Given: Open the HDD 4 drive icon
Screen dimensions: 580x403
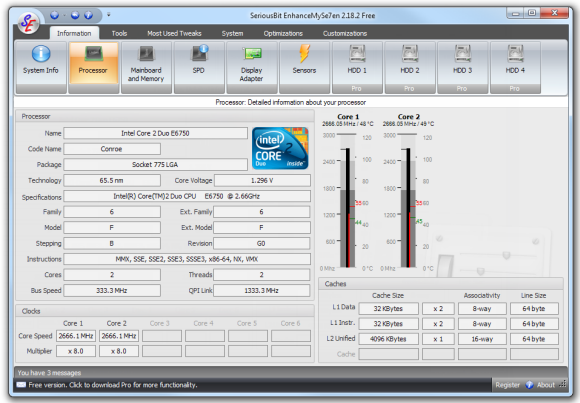Looking at the screenshot, I should pos(515,67).
